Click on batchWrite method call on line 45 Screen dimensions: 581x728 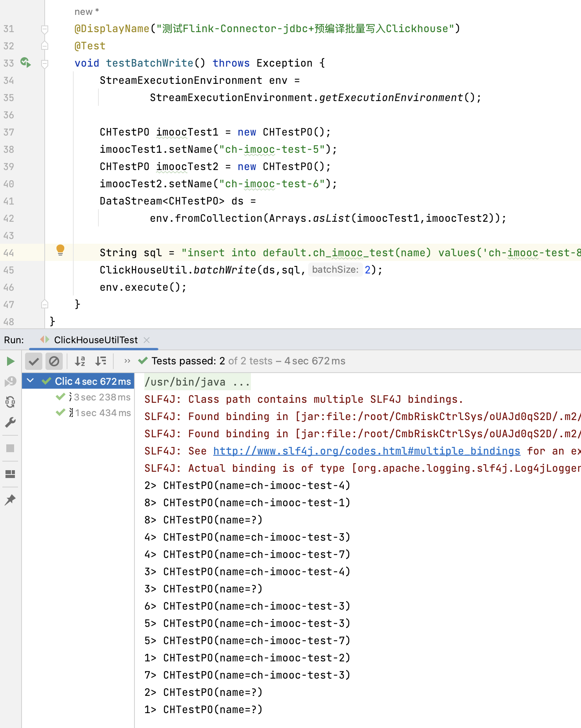point(225,270)
